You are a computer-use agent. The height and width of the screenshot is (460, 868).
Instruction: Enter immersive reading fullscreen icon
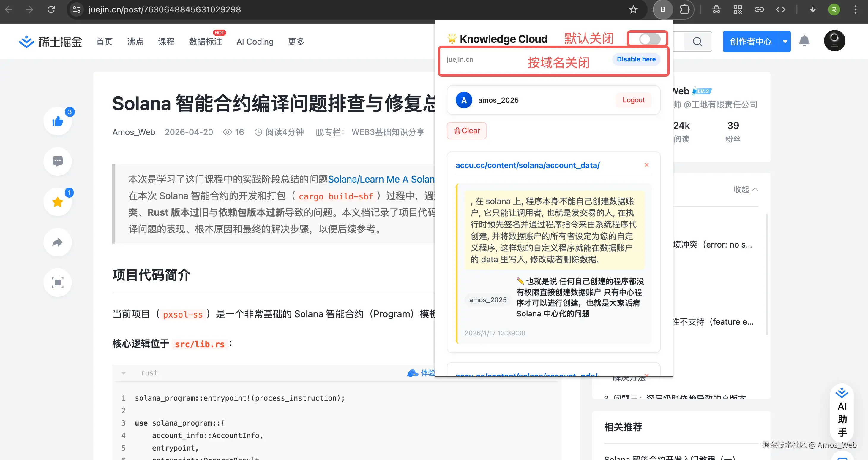click(x=58, y=282)
